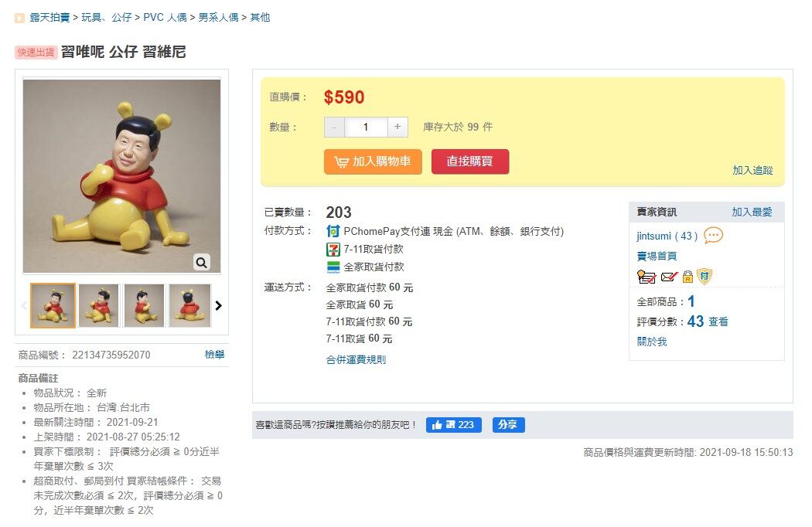
Task: Click the seller envelope verification icon
Action: coord(669,277)
